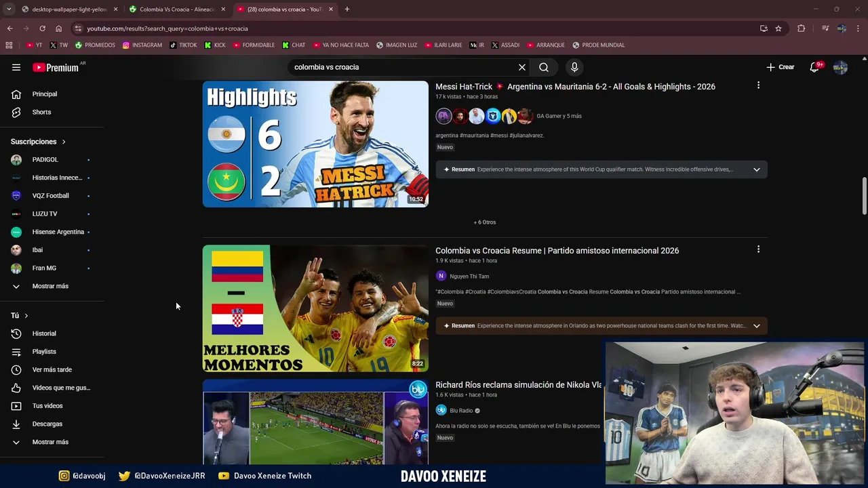Open the PRODE MUNDIAL bookmark
Screen dimensions: 868x488
coord(598,45)
